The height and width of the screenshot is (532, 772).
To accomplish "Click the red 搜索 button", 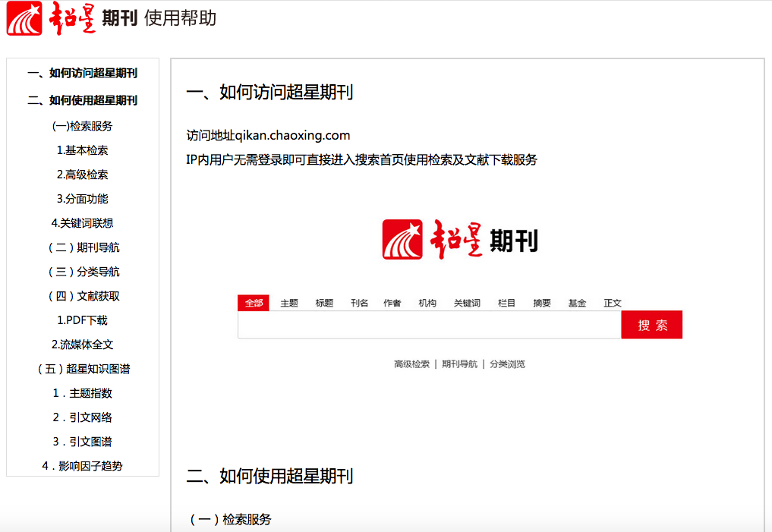I will coord(652,325).
